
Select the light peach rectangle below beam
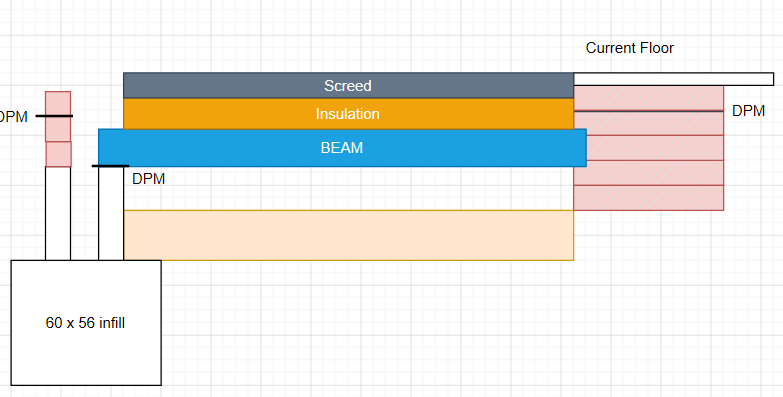point(349,235)
